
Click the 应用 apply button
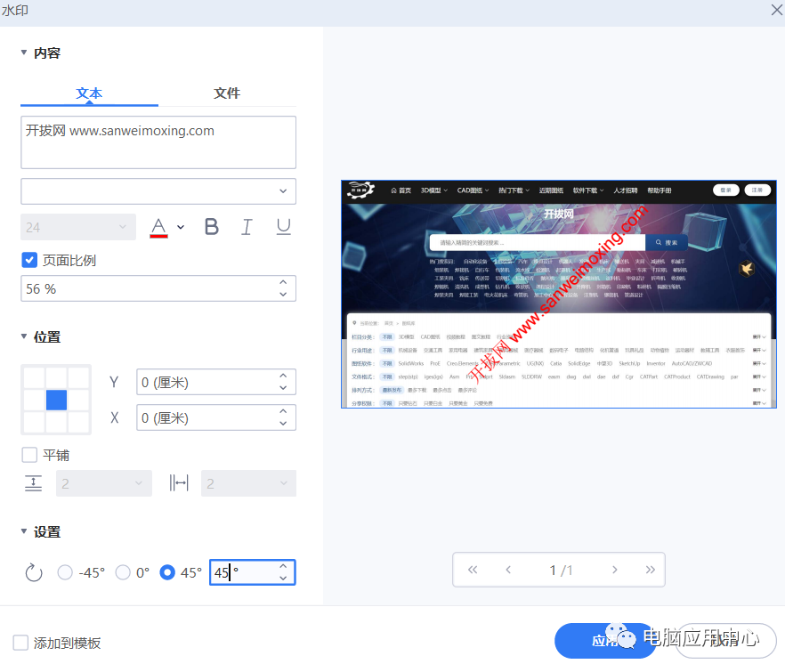point(605,641)
